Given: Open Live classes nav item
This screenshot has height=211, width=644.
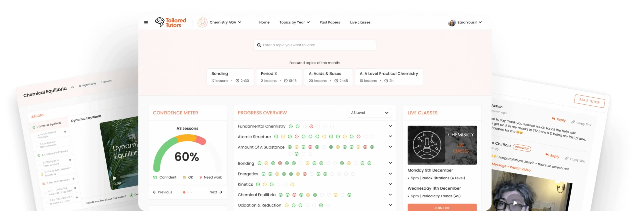Looking at the screenshot, I should (360, 22).
